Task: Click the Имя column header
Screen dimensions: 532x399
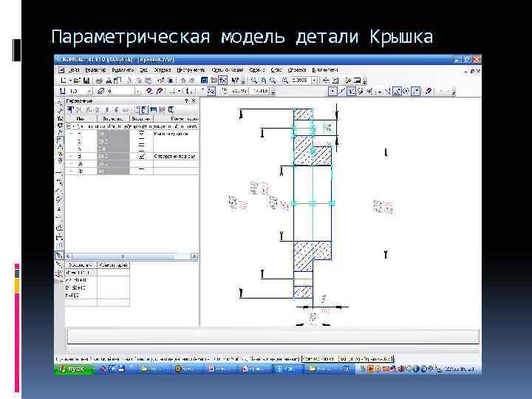Action: 81,119
